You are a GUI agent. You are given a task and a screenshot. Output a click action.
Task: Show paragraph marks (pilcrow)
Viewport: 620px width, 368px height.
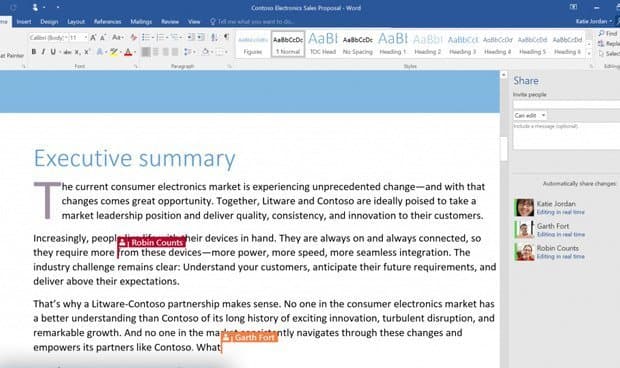[227, 37]
